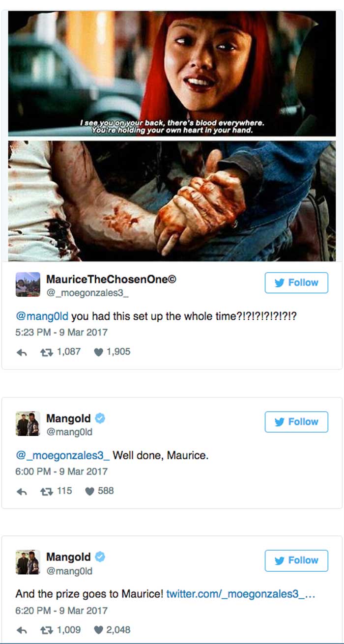Screen dimensions: 344x644
Task: Retweet the 'Well done, Maurice' tweet
Action: click(45, 491)
